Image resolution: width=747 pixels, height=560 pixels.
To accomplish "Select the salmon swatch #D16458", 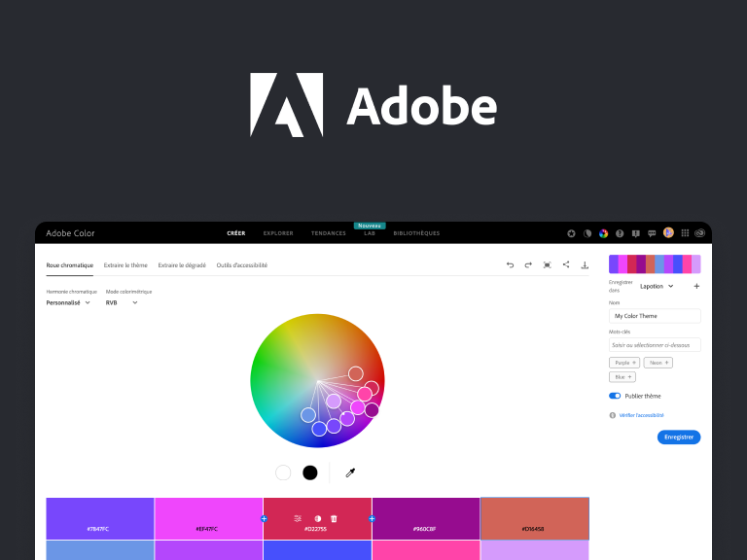I will (x=535, y=518).
